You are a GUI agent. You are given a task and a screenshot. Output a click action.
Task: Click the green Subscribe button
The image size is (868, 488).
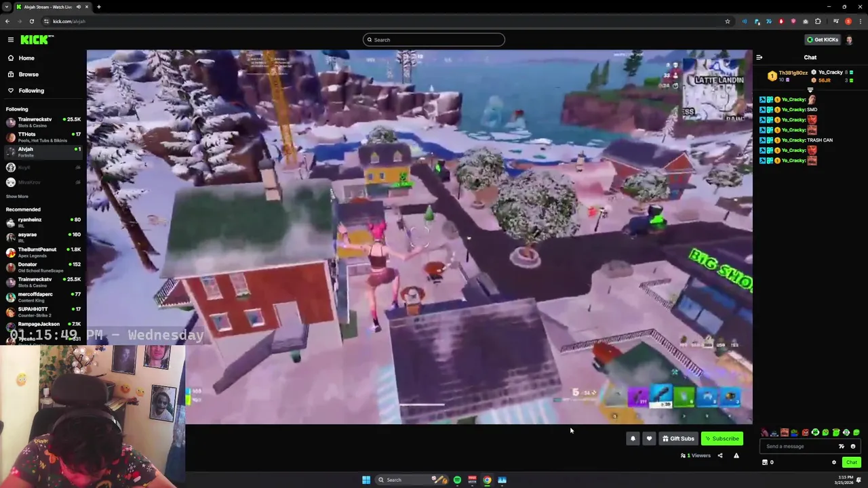pyautogui.click(x=722, y=439)
